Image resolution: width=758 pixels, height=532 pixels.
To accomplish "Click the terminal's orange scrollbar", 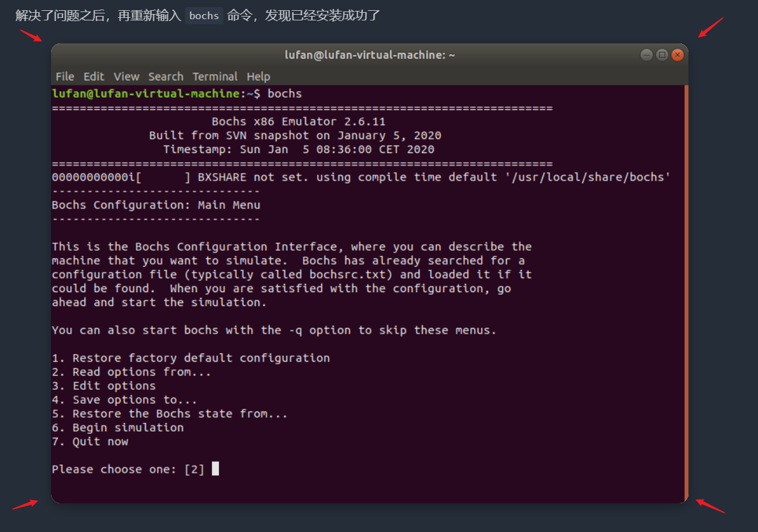I will click(686, 293).
